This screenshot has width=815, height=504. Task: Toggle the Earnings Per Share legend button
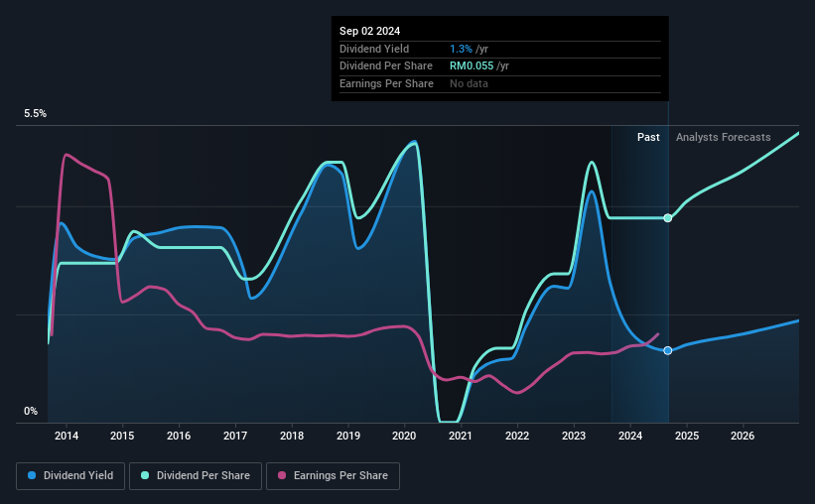pyautogui.click(x=333, y=476)
